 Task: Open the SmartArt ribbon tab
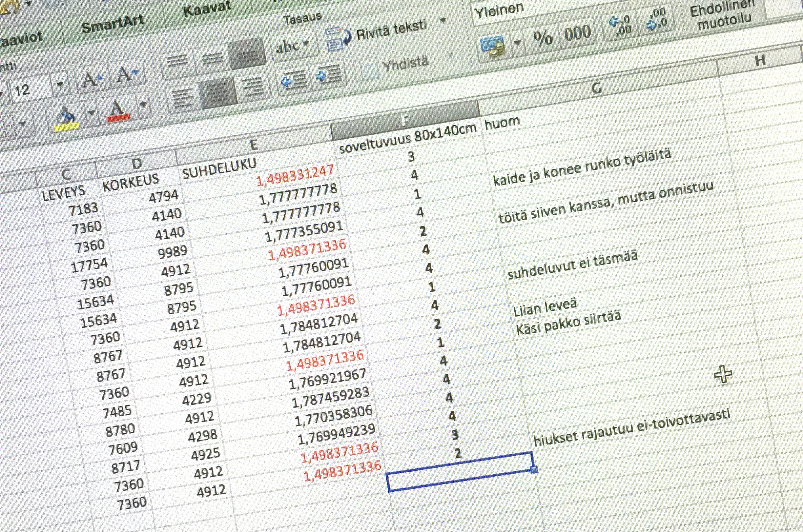point(113,24)
